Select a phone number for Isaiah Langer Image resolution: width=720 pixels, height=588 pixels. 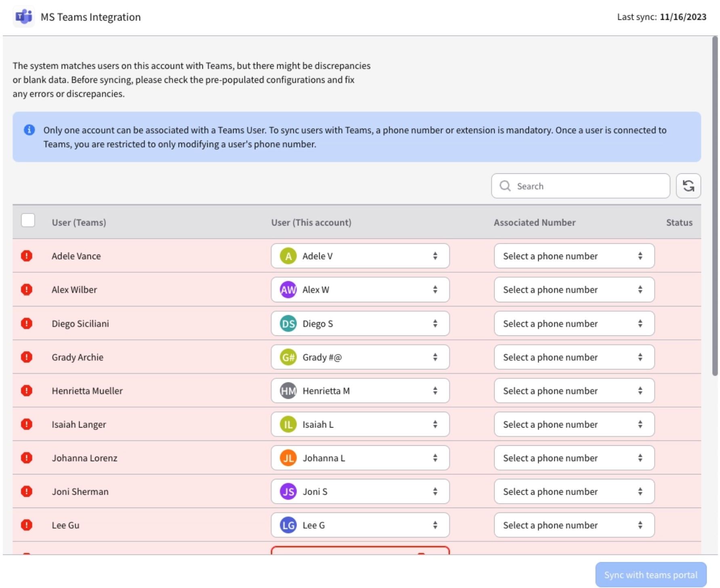pos(574,424)
